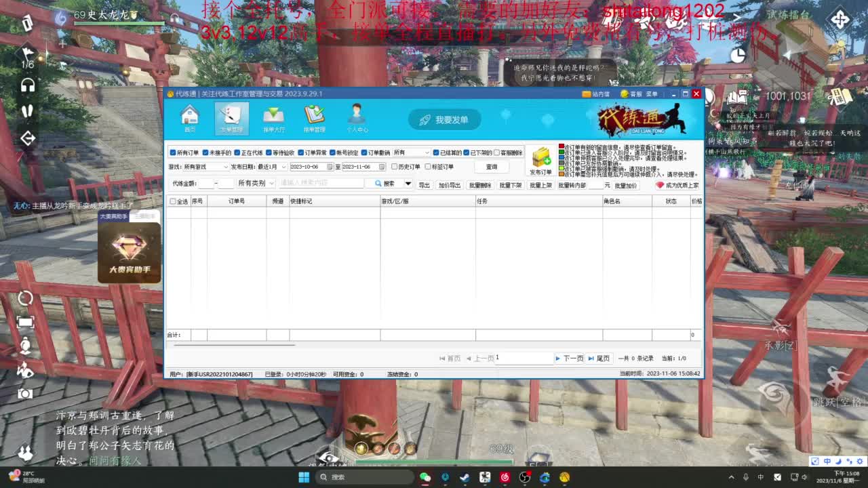Open the 首页 home icon
The height and width of the screenshot is (488, 868).
[190, 119]
